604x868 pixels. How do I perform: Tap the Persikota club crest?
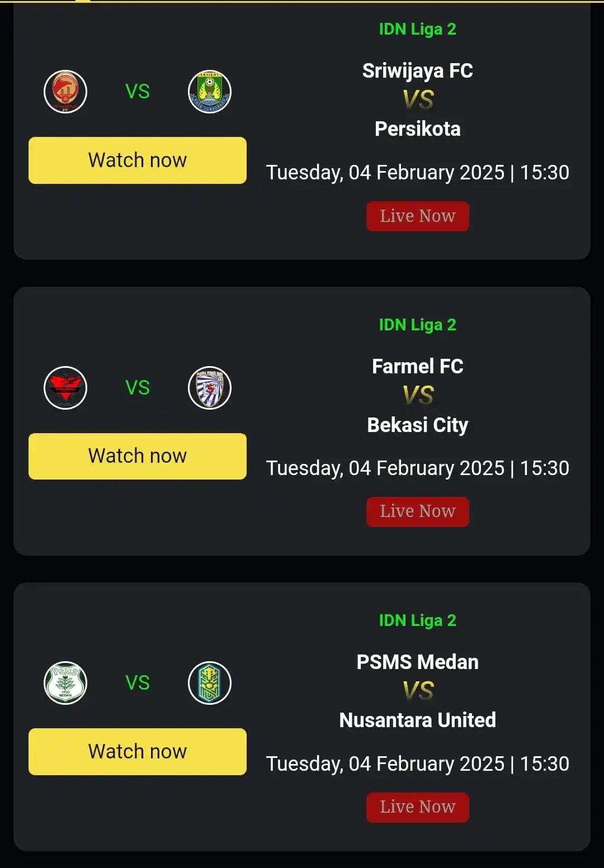click(210, 92)
